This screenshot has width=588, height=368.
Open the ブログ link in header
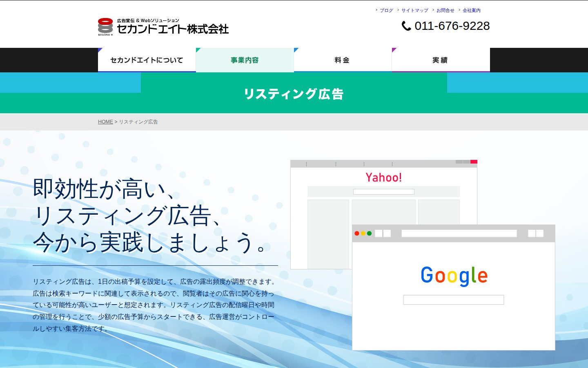(386, 10)
